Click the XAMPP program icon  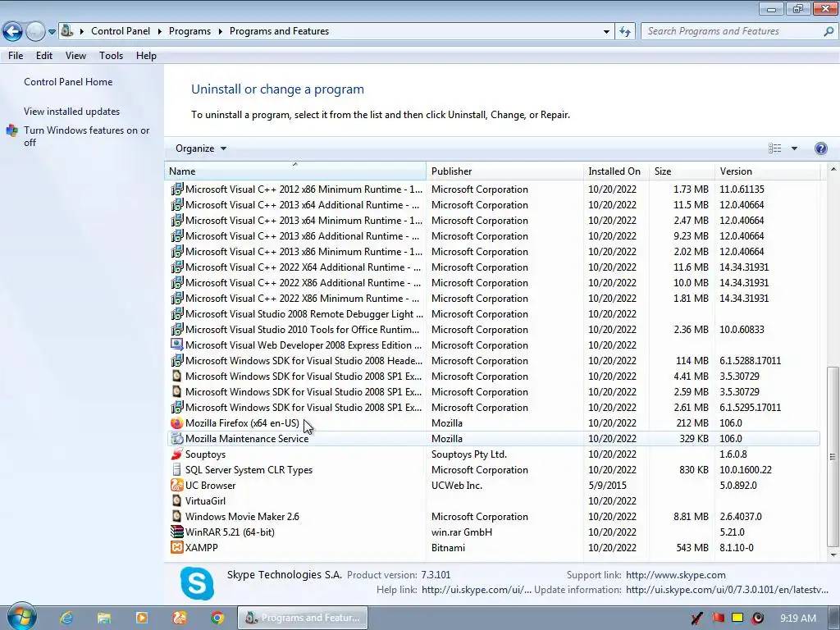pyautogui.click(x=176, y=547)
